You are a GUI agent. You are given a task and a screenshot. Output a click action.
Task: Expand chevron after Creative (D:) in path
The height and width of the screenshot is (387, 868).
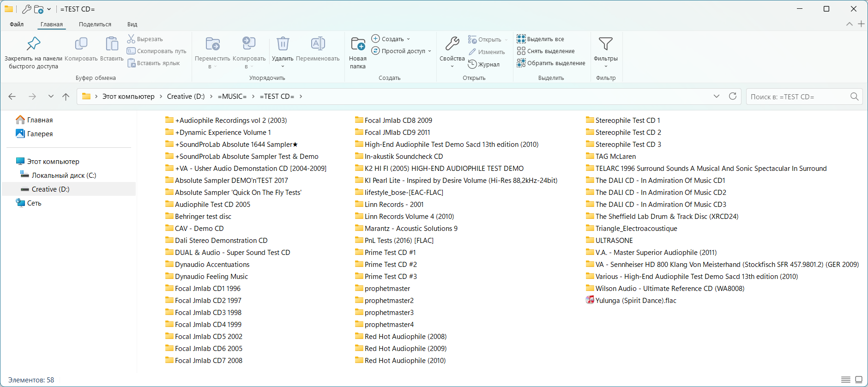211,97
